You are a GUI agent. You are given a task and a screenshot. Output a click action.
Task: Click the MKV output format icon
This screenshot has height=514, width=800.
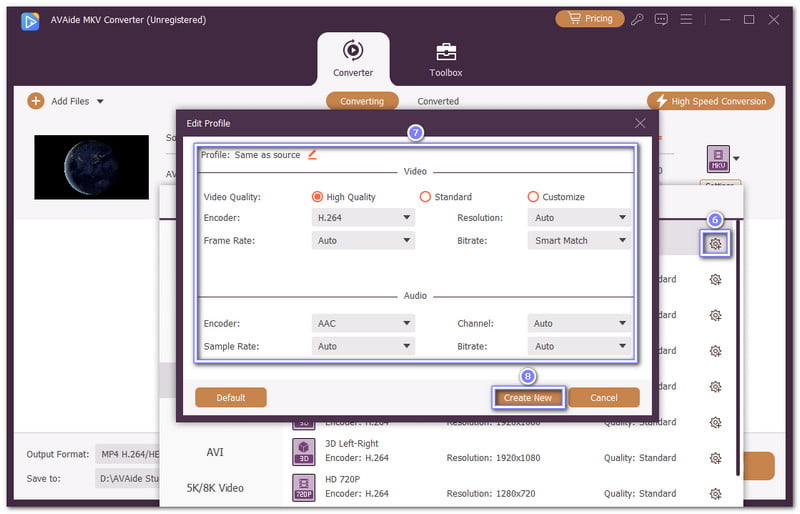click(x=718, y=158)
